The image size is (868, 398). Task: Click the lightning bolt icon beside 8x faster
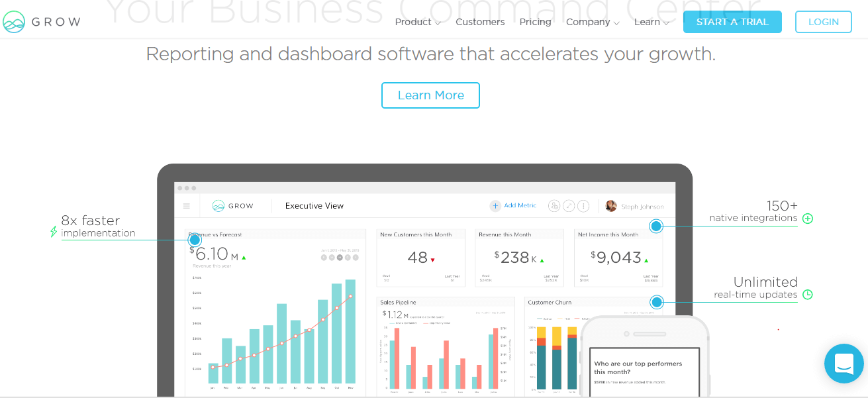pyautogui.click(x=54, y=232)
